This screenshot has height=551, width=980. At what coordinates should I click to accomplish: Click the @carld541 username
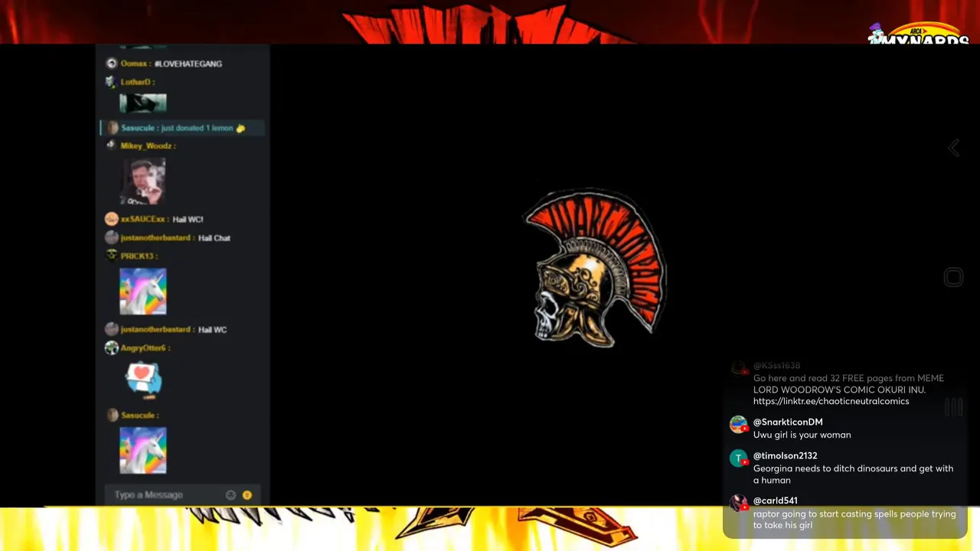[x=776, y=500]
